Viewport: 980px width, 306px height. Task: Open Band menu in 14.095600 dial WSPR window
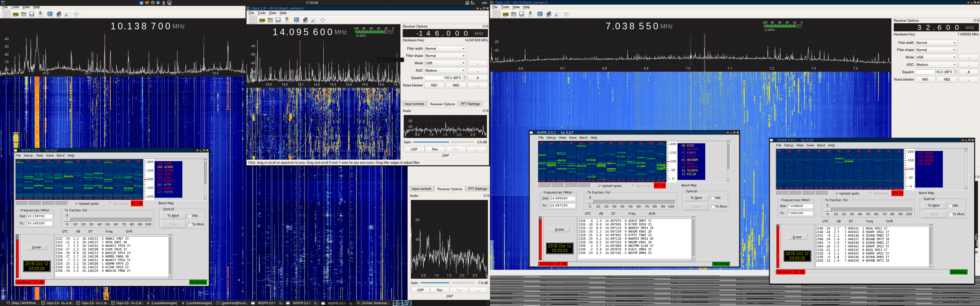click(x=583, y=138)
